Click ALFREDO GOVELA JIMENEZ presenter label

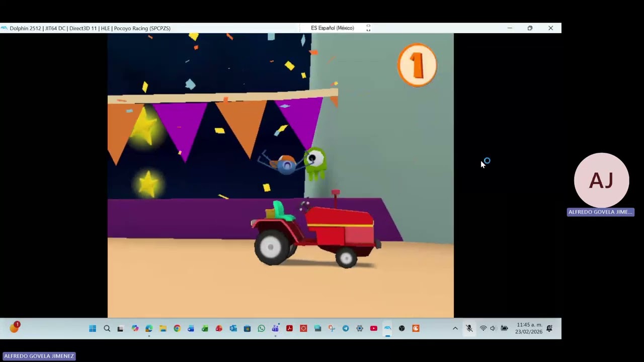[39, 356]
